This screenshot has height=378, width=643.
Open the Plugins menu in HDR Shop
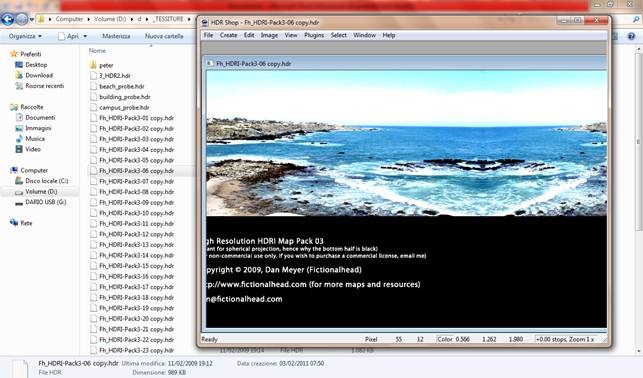314,35
